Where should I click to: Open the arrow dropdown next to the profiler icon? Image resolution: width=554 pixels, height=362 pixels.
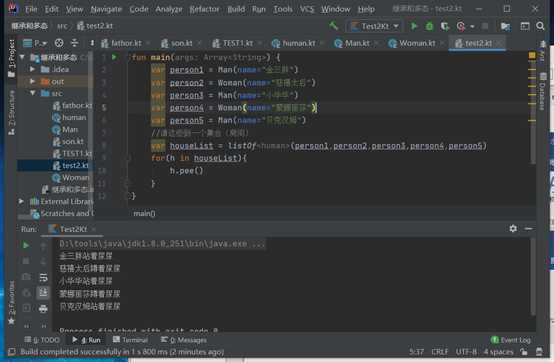pyautogui.click(x=472, y=26)
